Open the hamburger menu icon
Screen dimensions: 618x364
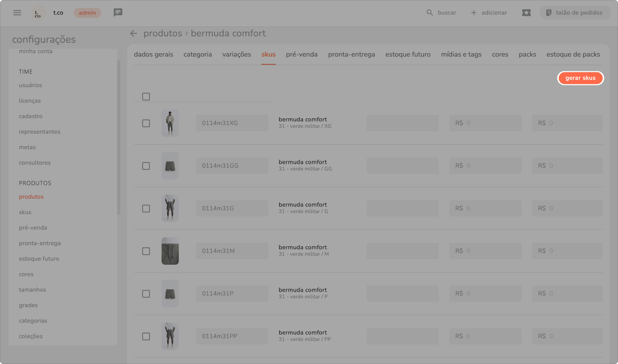[17, 13]
